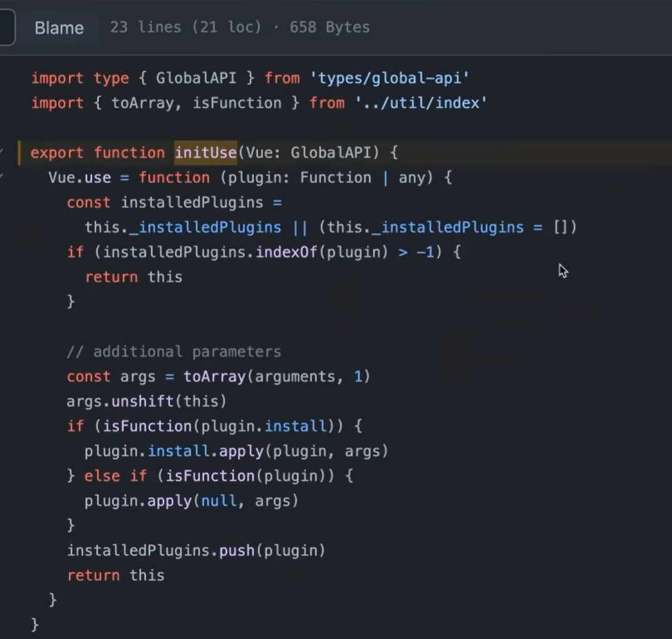Click the '> -1' comparison
The width and height of the screenshot is (672, 639).
pyautogui.click(x=416, y=252)
